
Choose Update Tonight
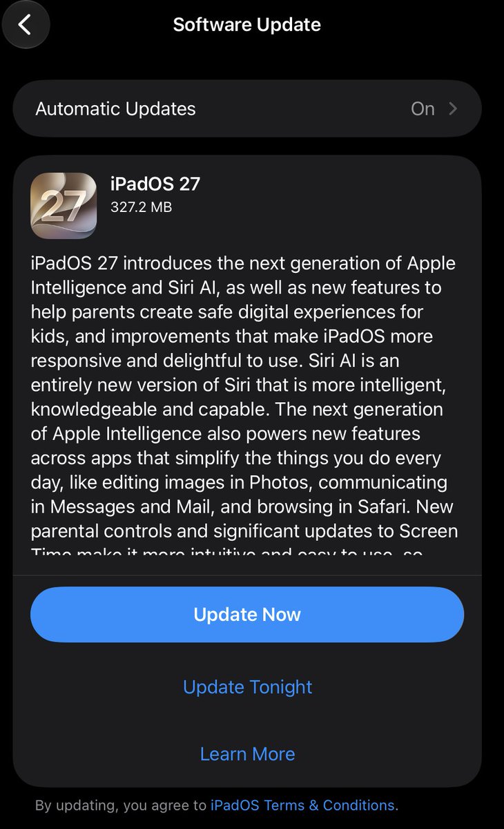(247, 687)
